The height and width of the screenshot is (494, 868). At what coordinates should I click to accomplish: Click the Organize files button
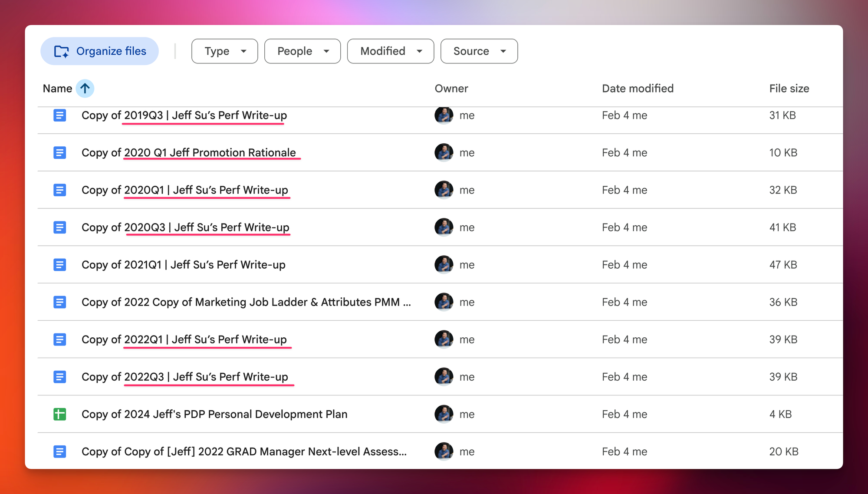100,51
